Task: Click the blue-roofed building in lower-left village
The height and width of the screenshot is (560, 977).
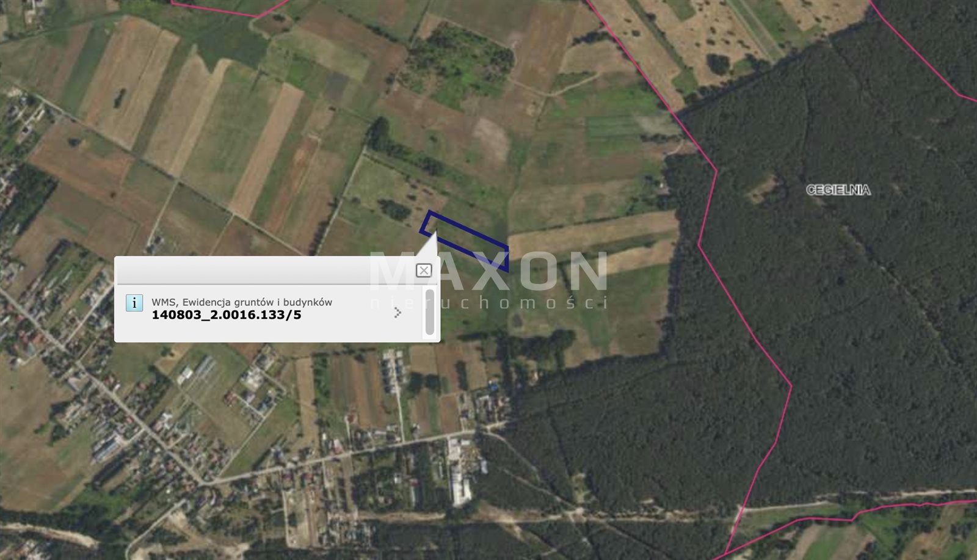Action: pyautogui.click(x=106, y=449)
